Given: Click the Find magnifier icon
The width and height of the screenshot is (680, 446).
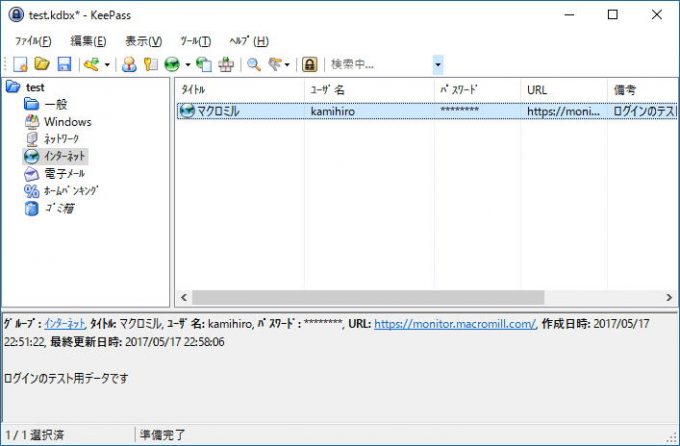Looking at the screenshot, I should click(254, 65).
